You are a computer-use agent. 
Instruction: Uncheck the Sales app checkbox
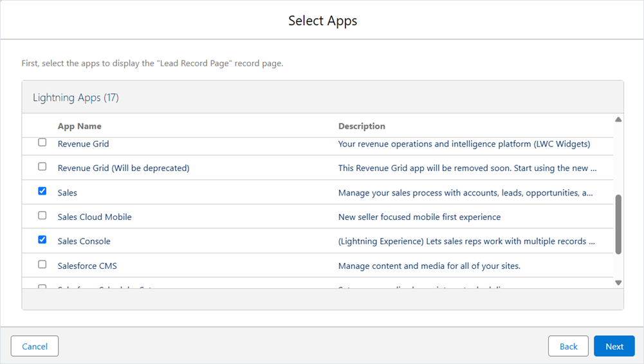click(x=42, y=191)
